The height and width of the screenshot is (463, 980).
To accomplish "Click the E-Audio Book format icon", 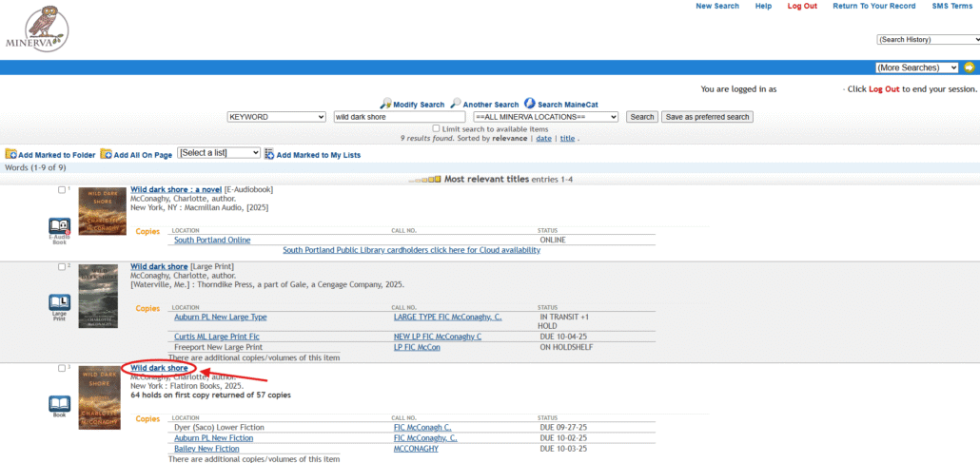I will tap(60, 228).
